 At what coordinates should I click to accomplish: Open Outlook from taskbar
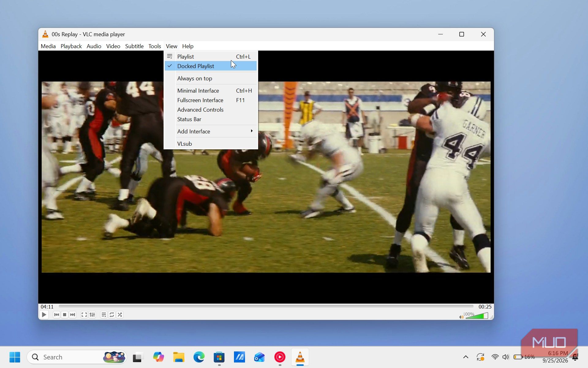[259, 357]
